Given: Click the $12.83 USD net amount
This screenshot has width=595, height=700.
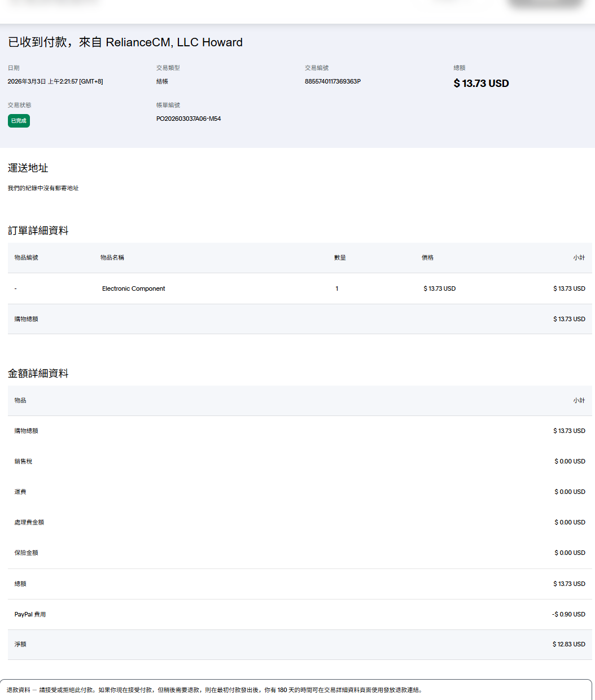Looking at the screenshot, I should pos(568,644).
